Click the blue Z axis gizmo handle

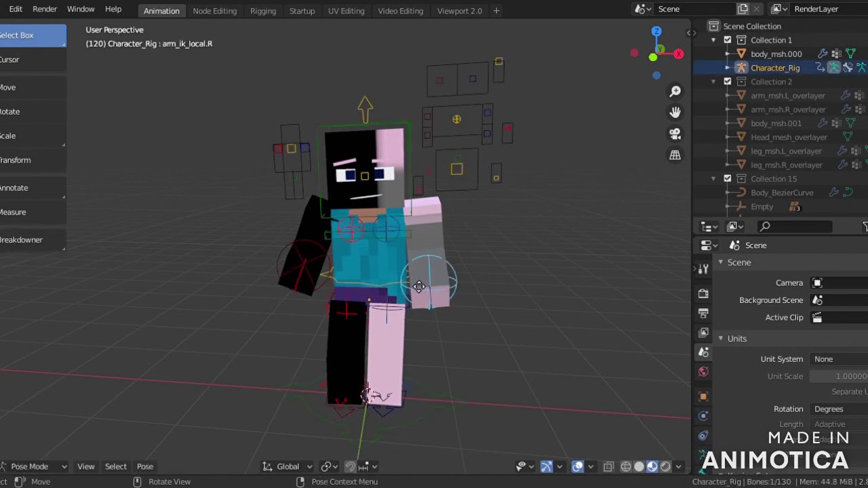(x=656, y=31)
